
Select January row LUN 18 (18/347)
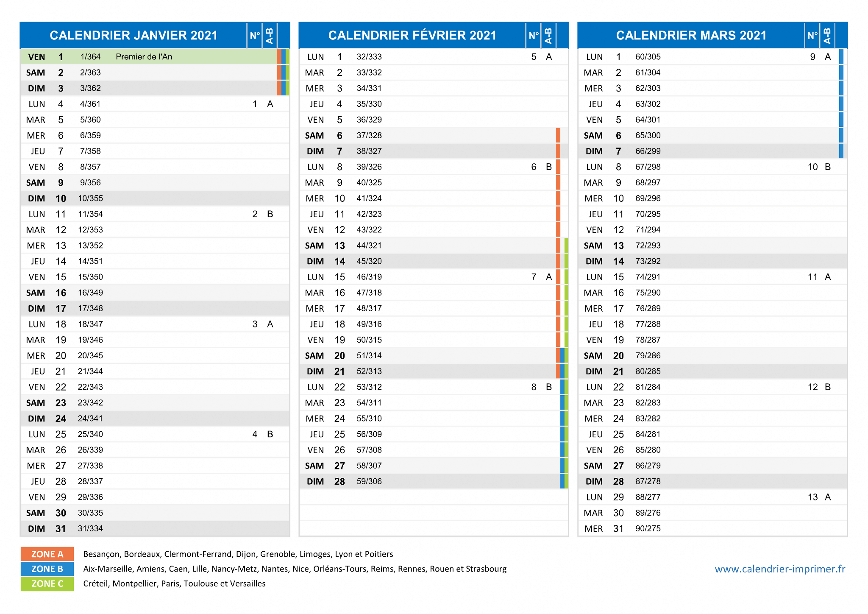pyautogui.click(x=155, y=324)
